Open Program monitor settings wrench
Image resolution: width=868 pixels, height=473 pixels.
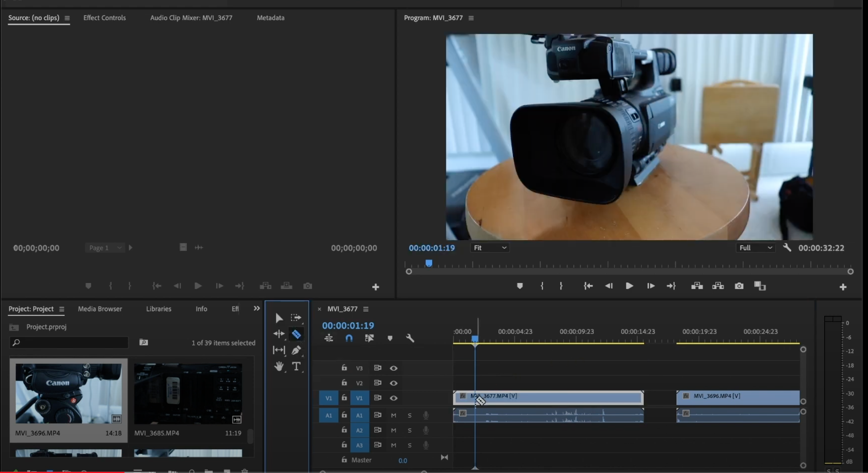coord(787,247)
